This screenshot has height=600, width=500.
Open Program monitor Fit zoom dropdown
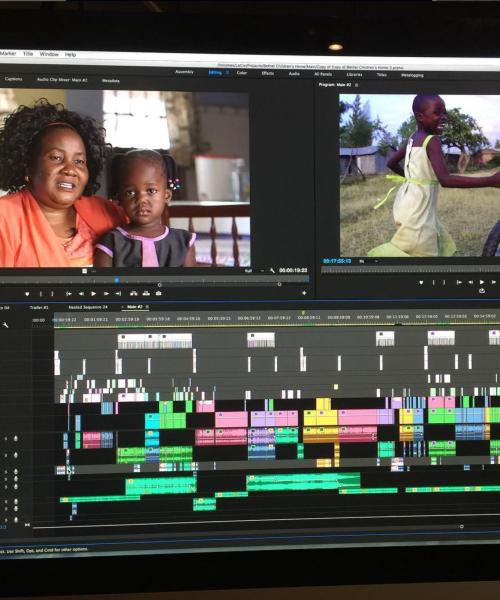tap(369, 261)
